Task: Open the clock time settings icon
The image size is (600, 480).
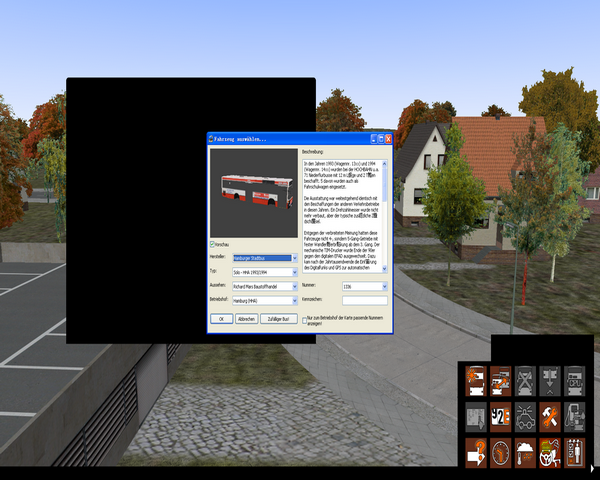Action: tap(500, 453)
